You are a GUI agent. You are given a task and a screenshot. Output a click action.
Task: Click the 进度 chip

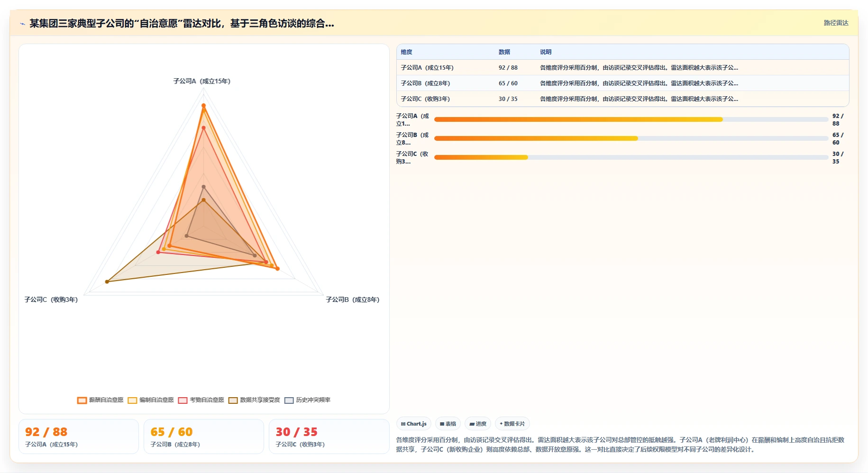tap(477, 424)
